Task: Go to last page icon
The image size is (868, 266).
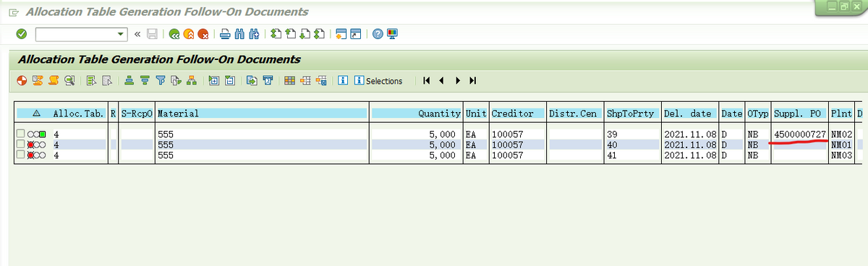Action: pos(318,34)
